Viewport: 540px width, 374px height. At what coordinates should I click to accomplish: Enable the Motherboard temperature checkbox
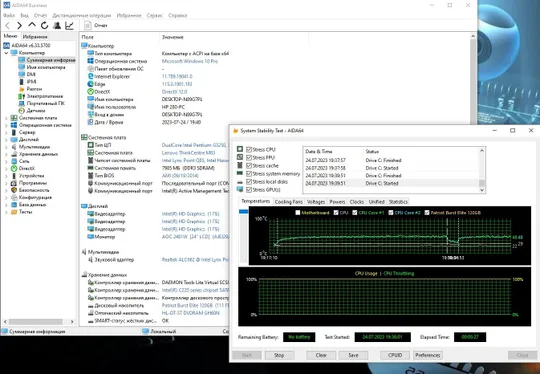coord(298,212)
